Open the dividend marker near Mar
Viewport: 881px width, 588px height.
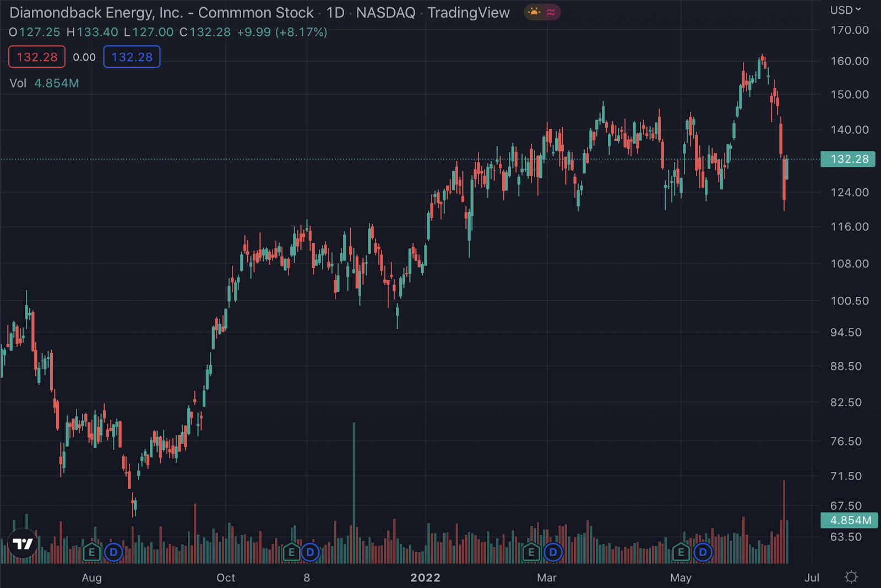(553, 552)
